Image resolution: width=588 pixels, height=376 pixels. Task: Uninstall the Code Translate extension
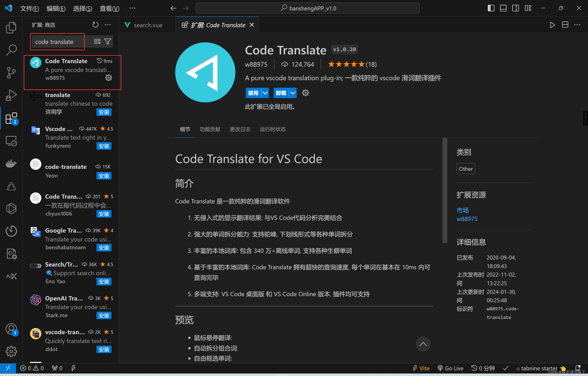coord(281,93)
